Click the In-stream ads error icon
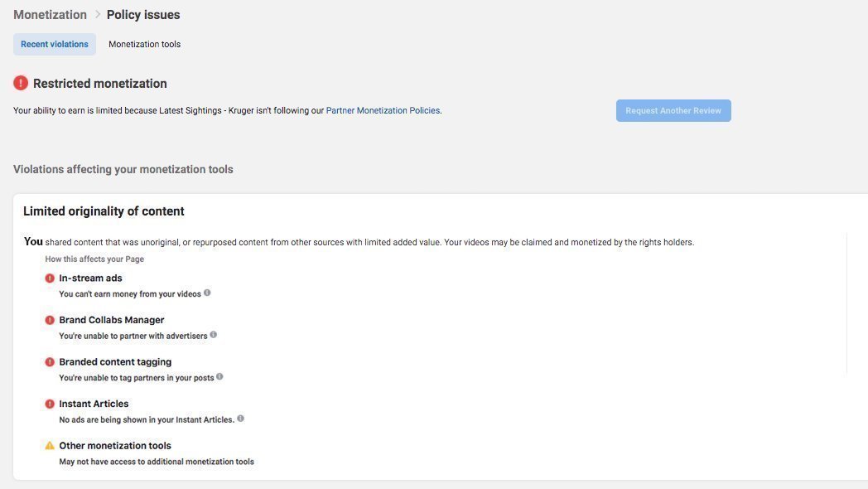 pyautogui.click(x=50, y=278)
